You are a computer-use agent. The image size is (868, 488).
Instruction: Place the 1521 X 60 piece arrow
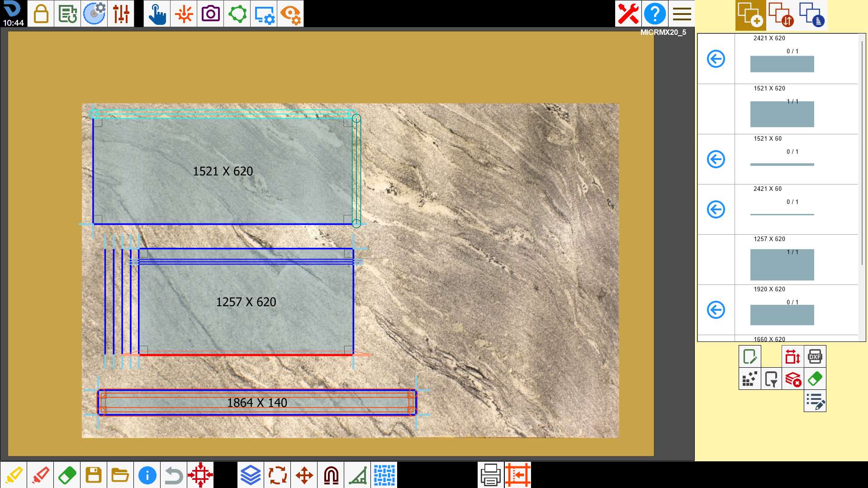coord(716,159)
